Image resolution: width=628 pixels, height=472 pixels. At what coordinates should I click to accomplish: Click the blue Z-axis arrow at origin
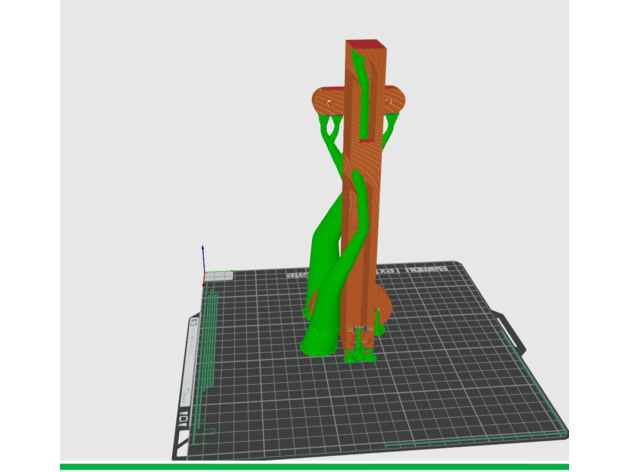tap(203, 256)
